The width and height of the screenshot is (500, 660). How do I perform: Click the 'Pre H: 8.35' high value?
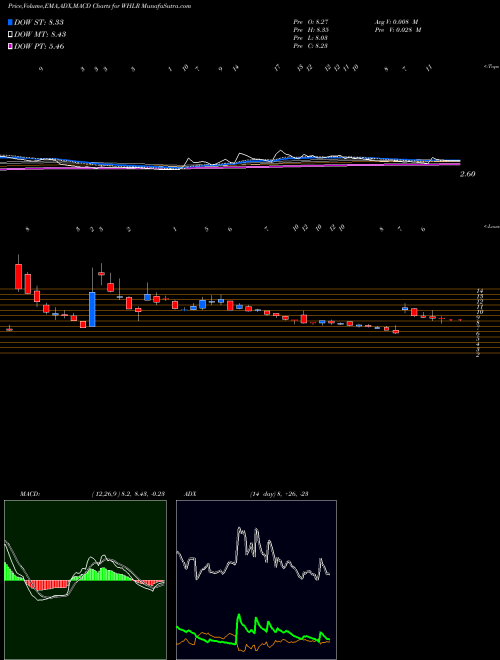pos(311,30)
